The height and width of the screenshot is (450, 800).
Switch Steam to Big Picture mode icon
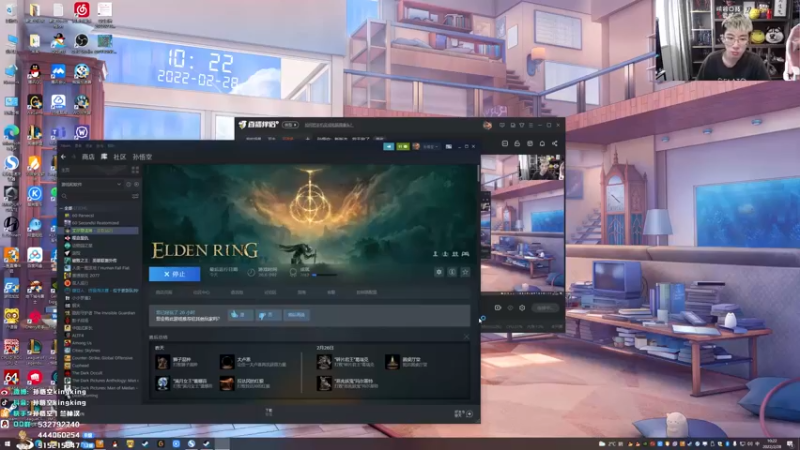coord(448,146)
